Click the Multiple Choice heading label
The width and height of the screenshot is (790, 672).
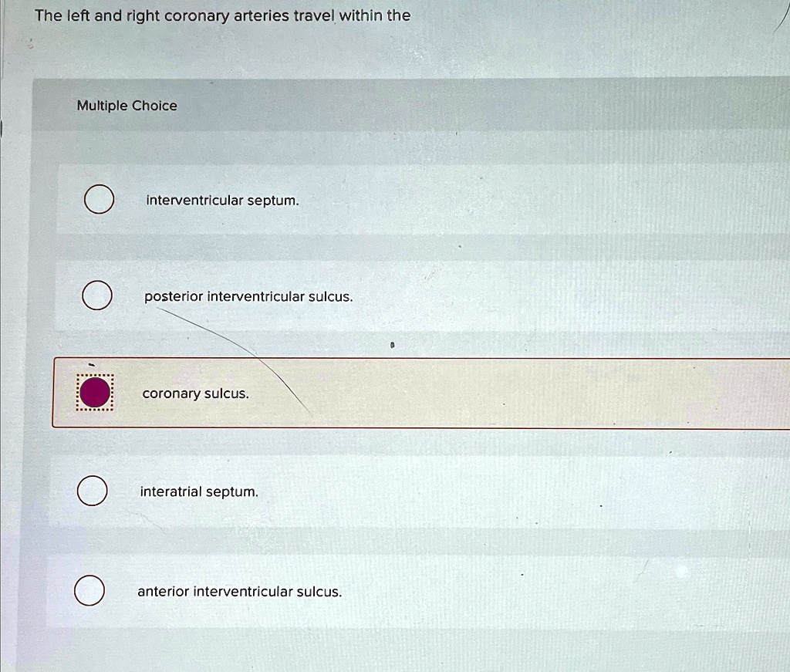pyautogui.click(x=127, y=106)
